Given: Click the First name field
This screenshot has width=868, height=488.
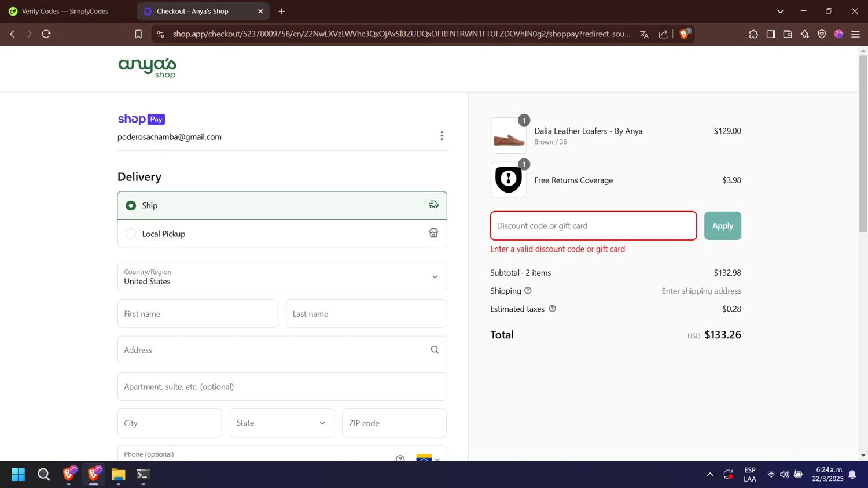Looking at the screenshot, I should (197, 313).
